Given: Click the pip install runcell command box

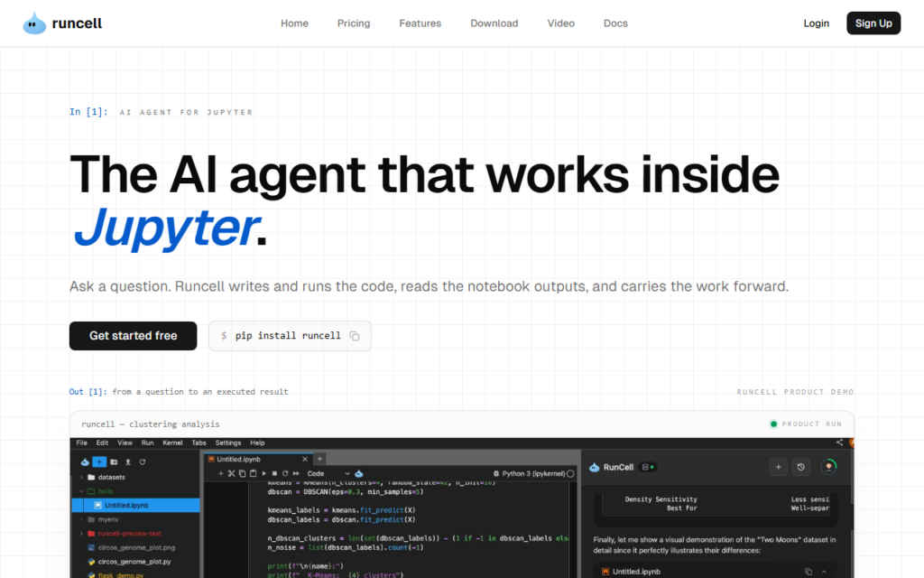Looking at the screenshot, I should point(290,336).
